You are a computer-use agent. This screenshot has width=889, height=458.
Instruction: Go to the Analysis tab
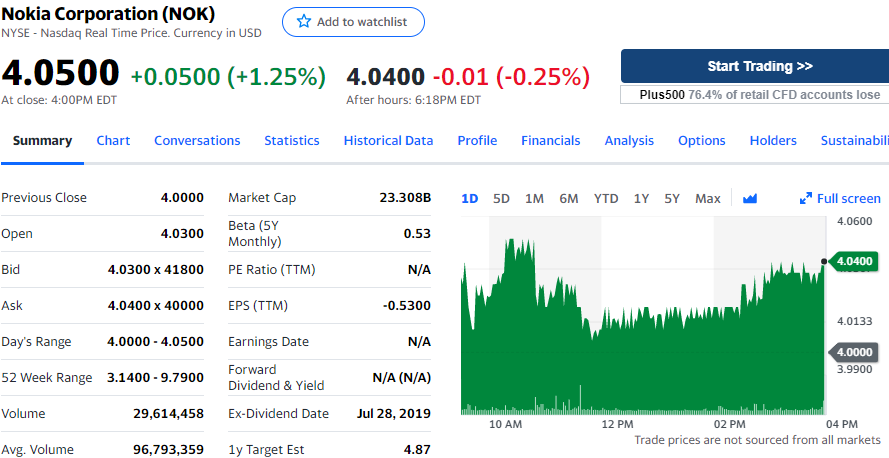tap(629, 141)
